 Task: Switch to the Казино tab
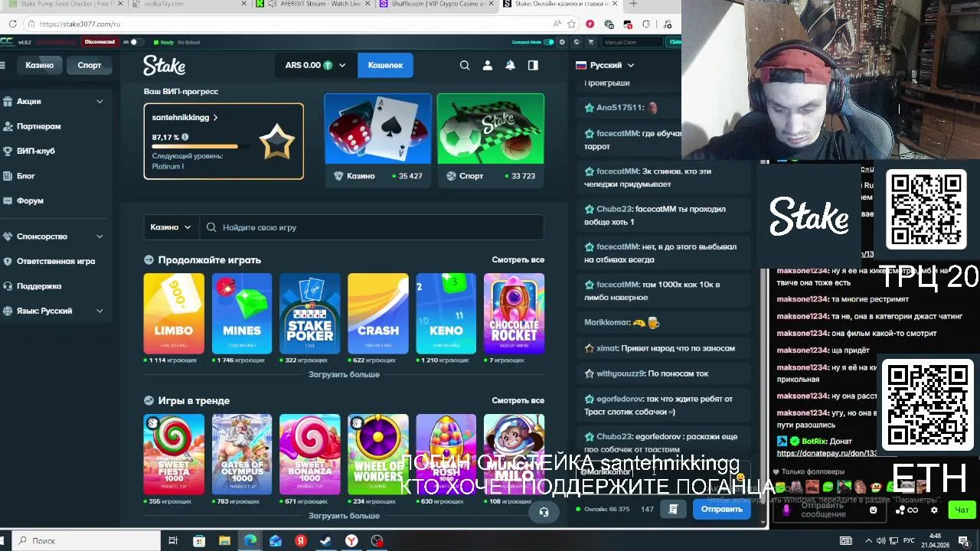39,65
